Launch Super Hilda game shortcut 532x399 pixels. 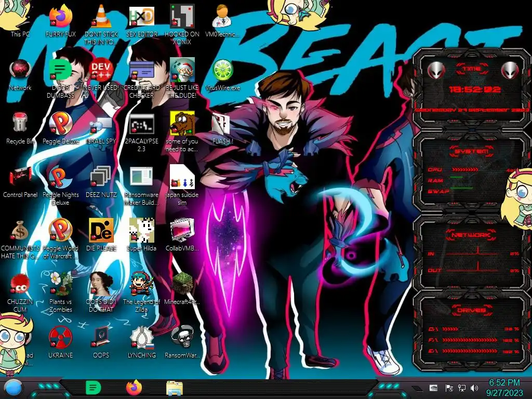click(141, 235)
